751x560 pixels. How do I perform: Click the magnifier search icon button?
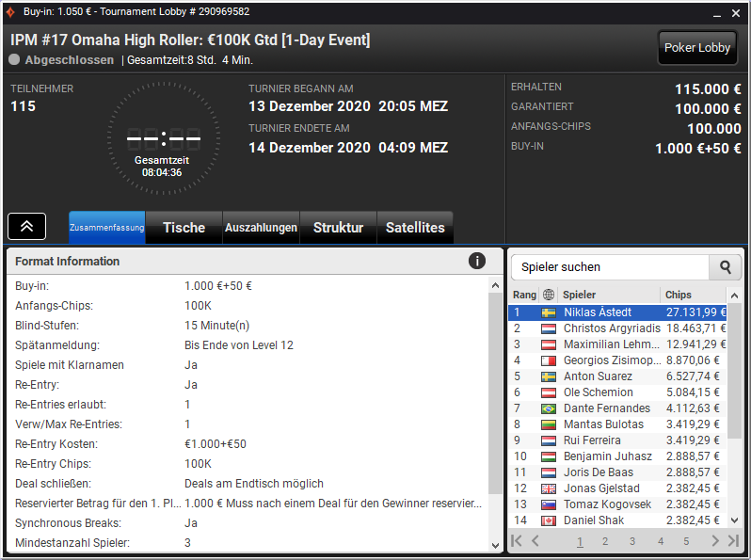(726, 267)
